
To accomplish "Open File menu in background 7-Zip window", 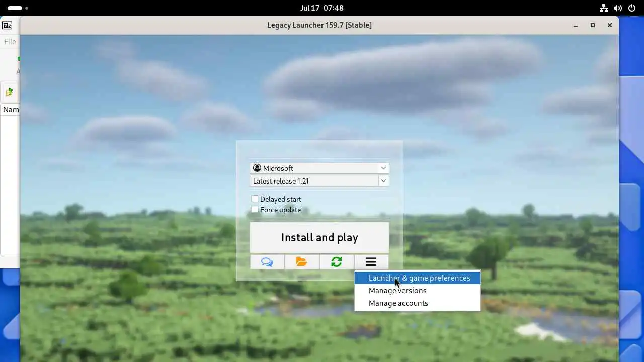I will coord(10,42).
